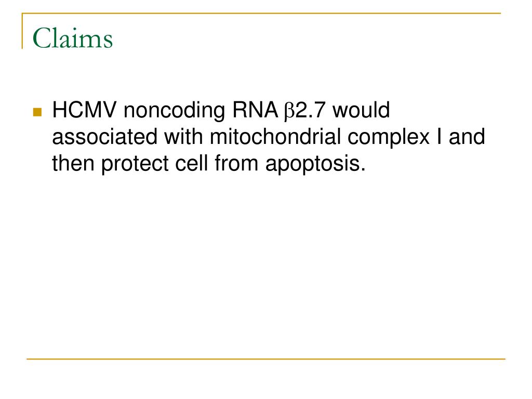Click the word protect
Screen dimensions: 532x399
pos(135,164)
